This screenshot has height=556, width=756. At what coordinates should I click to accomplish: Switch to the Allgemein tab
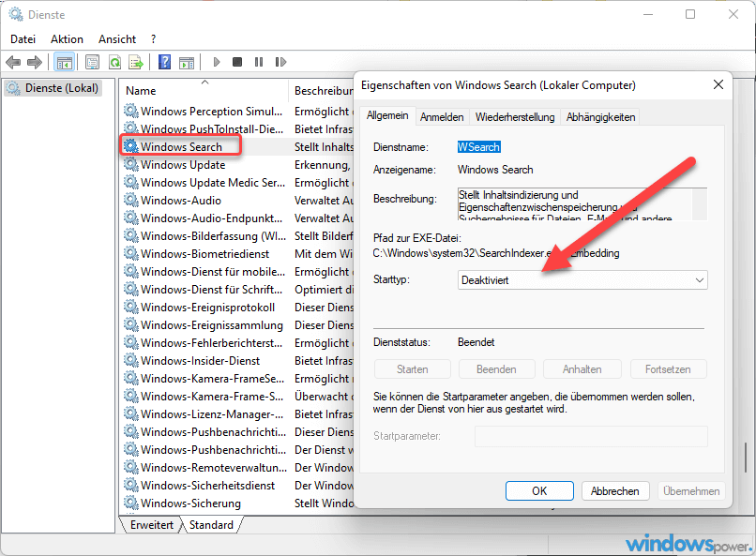pyautogui.click(x=387, y=115)
